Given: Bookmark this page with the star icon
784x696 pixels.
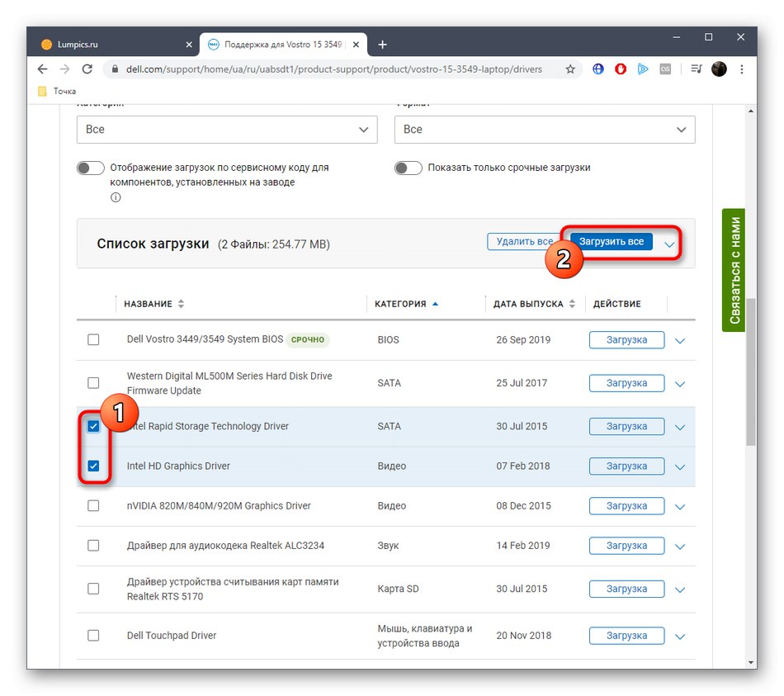Looking at the screenshot, I should (570, 69).
